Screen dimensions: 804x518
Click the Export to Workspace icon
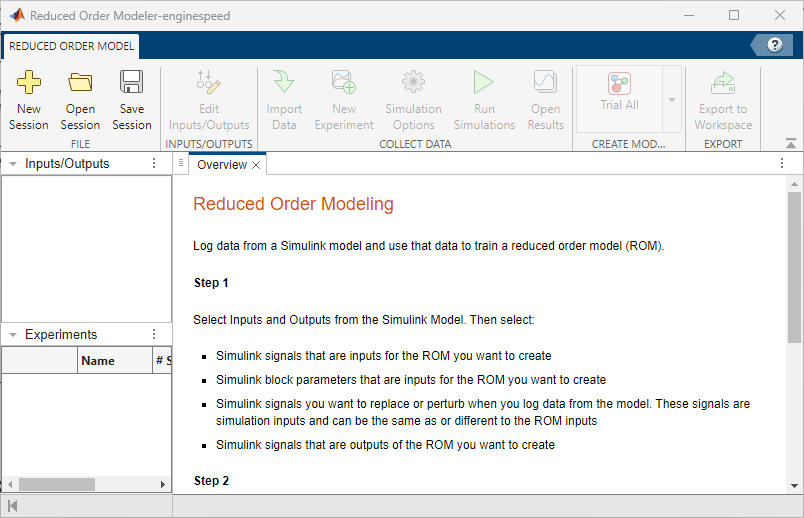point(723,82)
